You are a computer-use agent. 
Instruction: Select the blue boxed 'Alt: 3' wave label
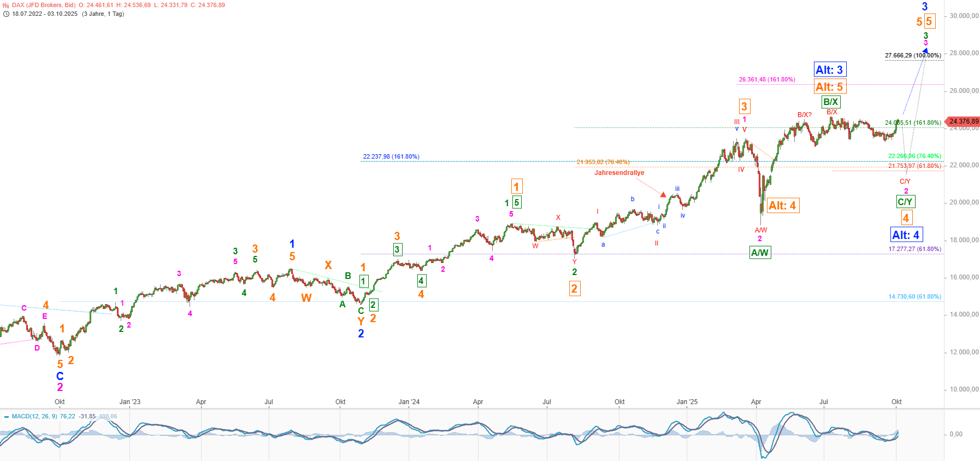829,69
